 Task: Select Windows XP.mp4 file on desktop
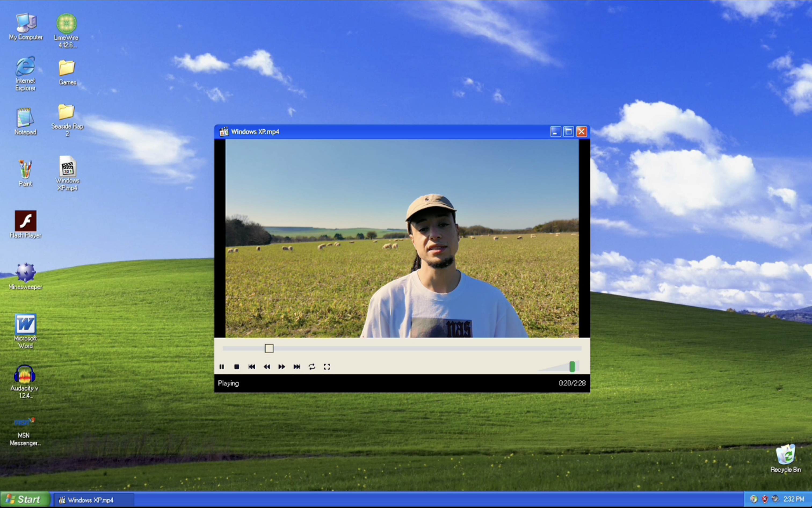[67, 173]
